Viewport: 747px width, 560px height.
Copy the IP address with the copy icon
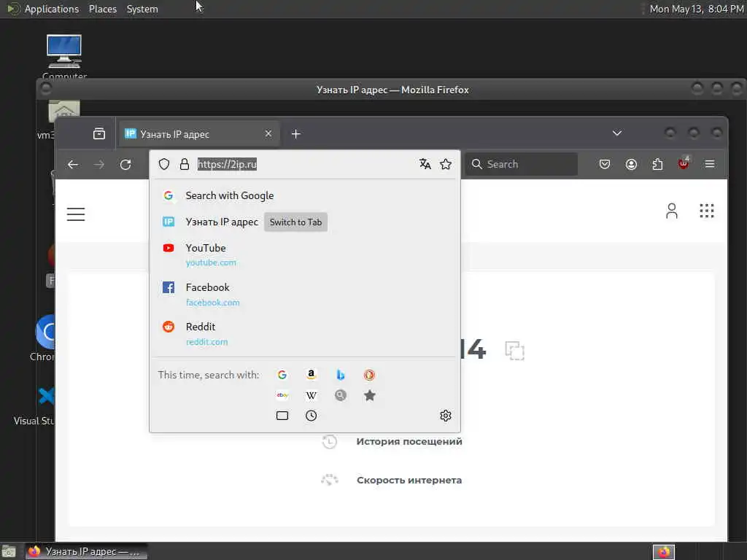(514, 351)
